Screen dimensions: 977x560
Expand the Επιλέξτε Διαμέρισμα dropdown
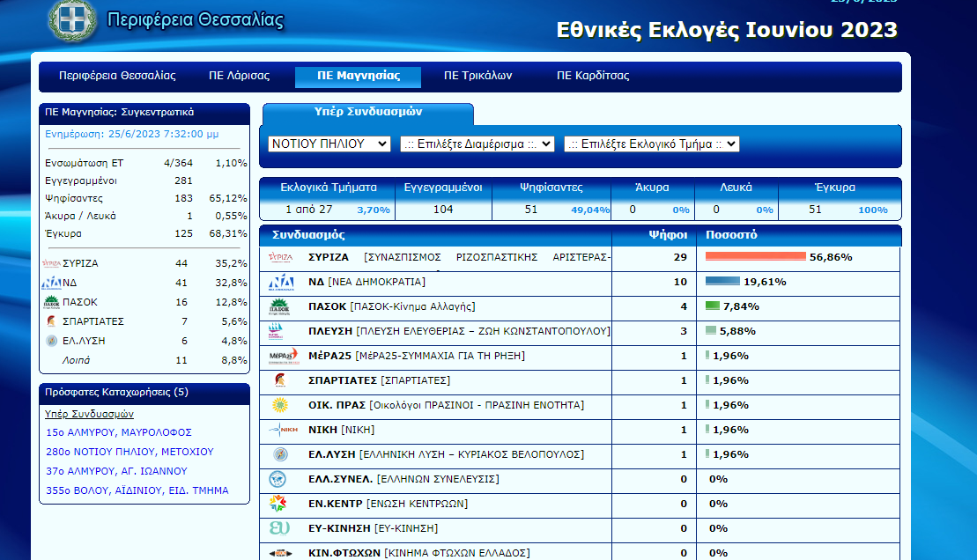coord(477,144)
